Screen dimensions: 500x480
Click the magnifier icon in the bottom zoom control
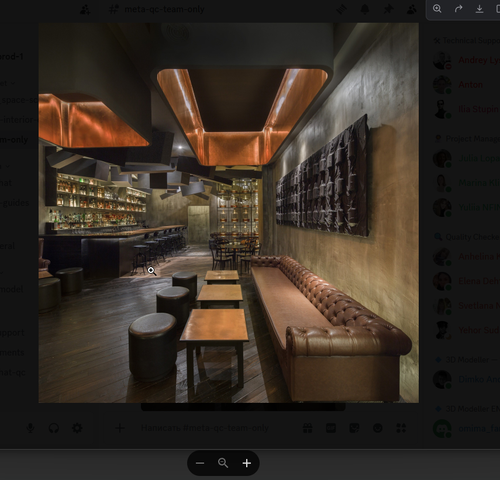[x=223, y=463]
